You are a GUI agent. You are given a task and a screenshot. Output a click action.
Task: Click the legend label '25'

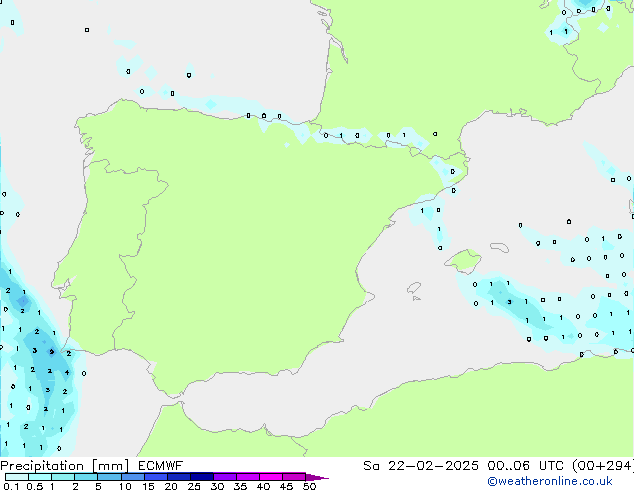(194, 486)
